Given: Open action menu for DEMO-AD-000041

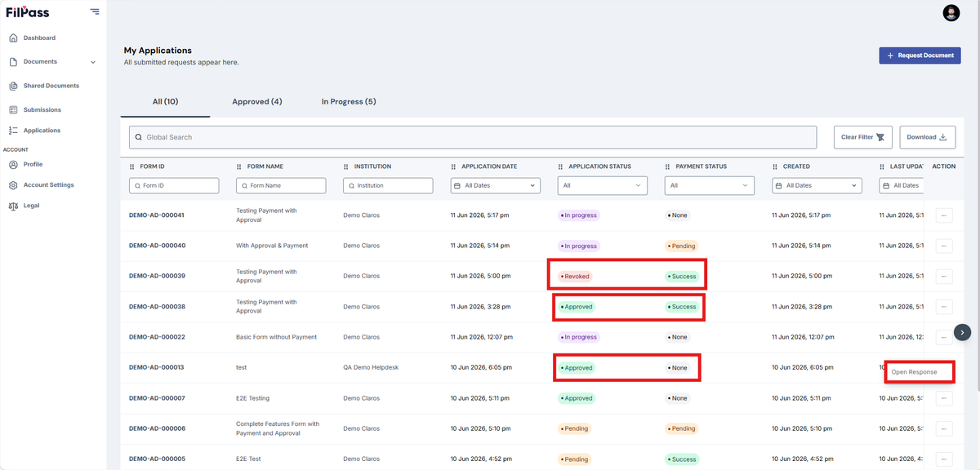Looking at the screenshot, I should [944, 215].
